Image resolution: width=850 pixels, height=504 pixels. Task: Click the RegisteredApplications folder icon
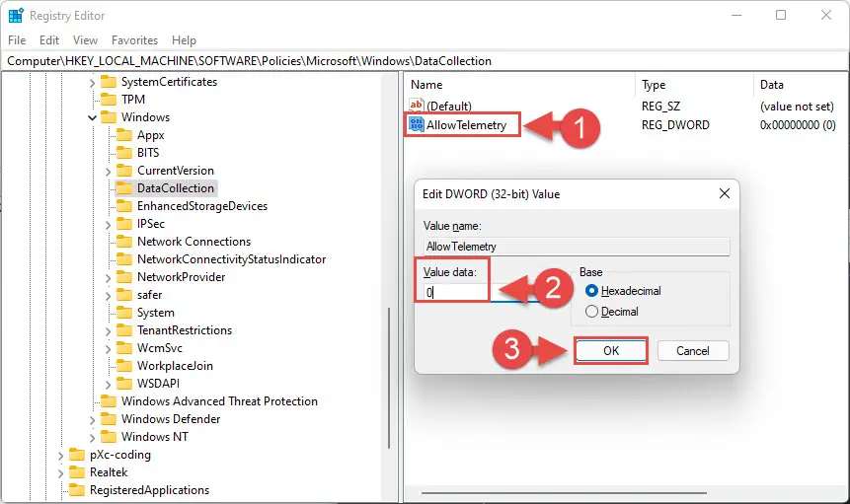tap(77, 490)
